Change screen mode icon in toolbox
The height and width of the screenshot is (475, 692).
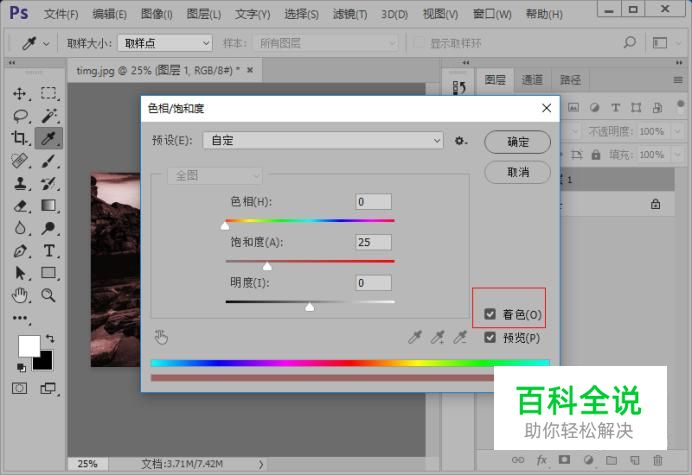click(x=48, y=388)
